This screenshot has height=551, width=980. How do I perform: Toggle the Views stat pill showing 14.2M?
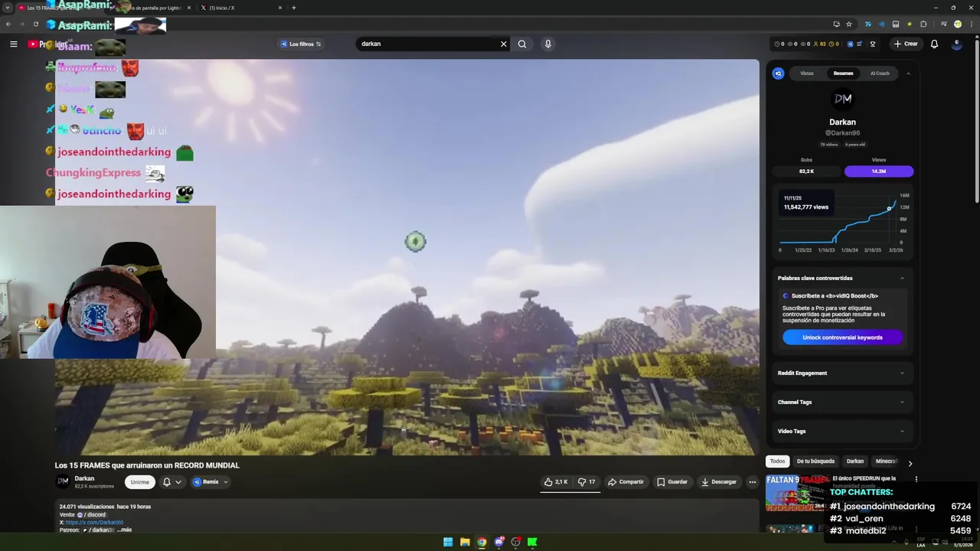point(879,171)
